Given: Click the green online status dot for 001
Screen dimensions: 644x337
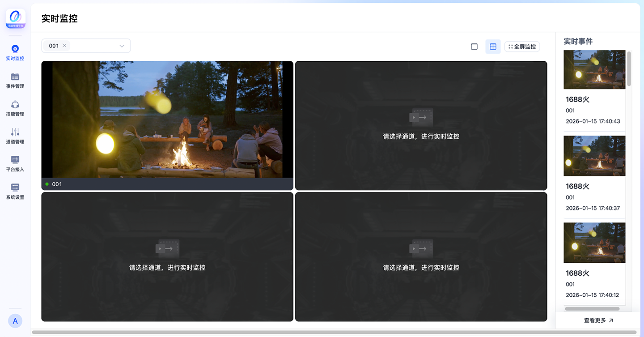Looking at the screenshot, I should 47,184.
